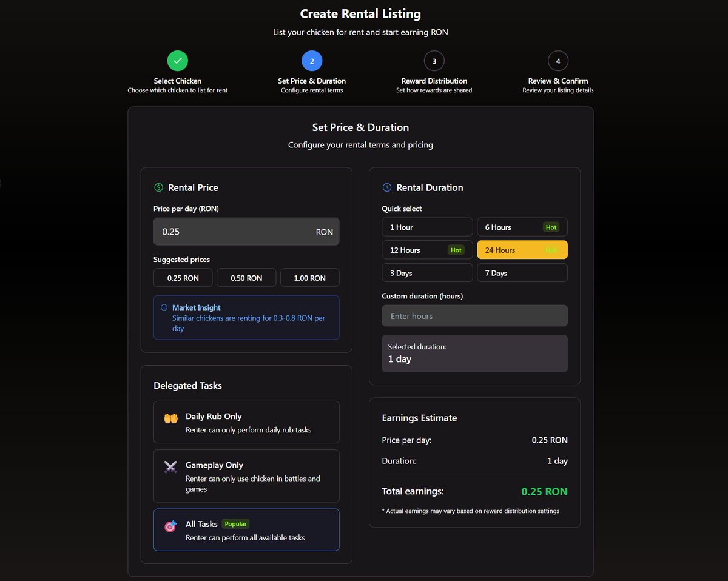Screen dimensions: 728x581
Task: Click the Earnings Estimate heading
Action: (x=419, y=418)
